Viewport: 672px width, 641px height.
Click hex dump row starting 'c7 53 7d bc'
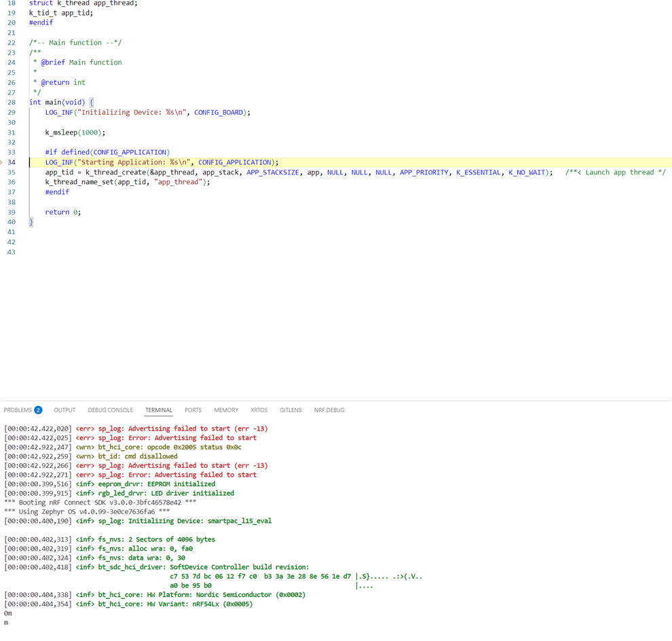tap(296, 576)
